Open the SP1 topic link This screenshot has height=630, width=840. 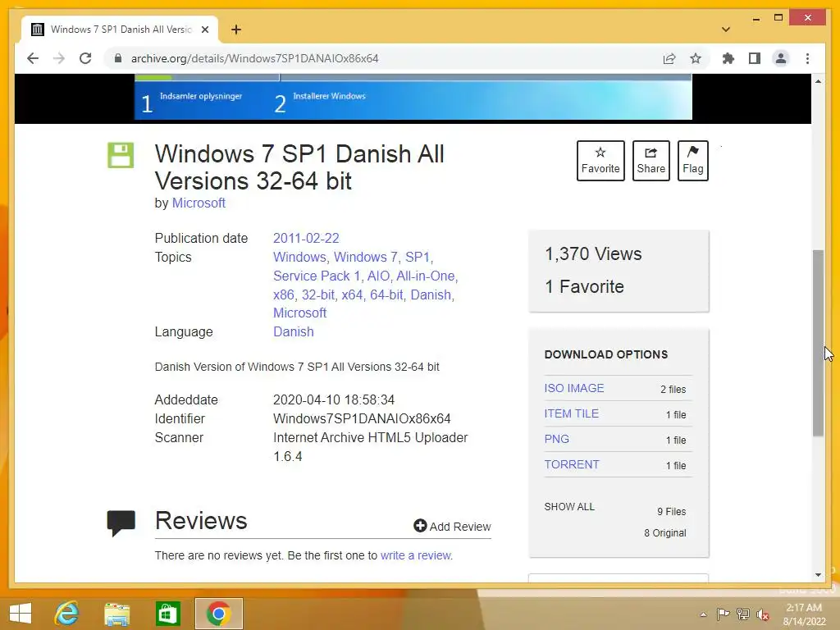pyautogui.click(x=418, y=257)
